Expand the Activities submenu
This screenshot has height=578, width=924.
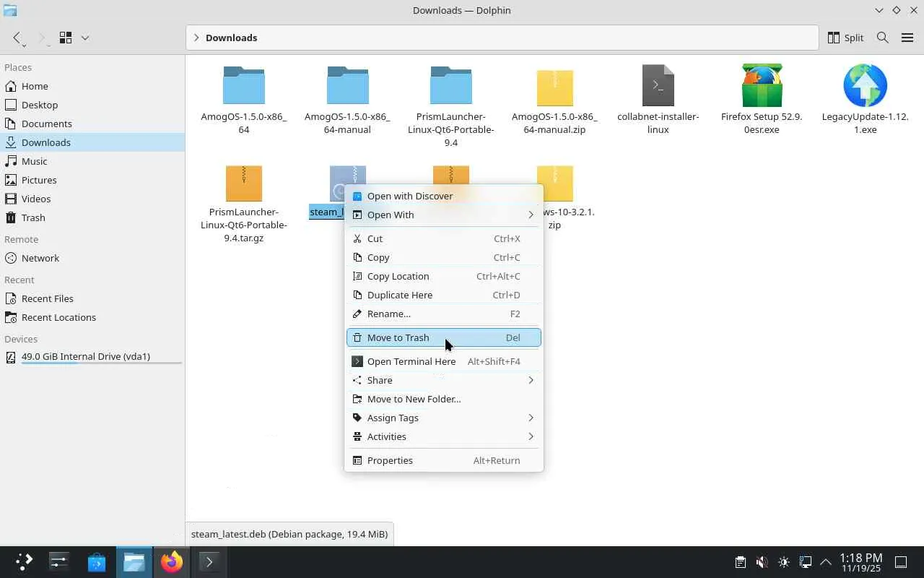(444, 436)
